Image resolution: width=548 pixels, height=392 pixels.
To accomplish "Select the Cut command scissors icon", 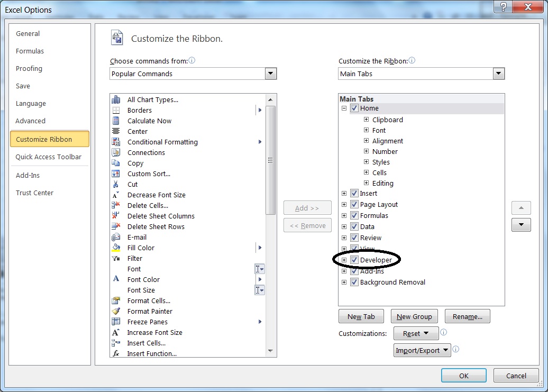I will tap(116, 184).
